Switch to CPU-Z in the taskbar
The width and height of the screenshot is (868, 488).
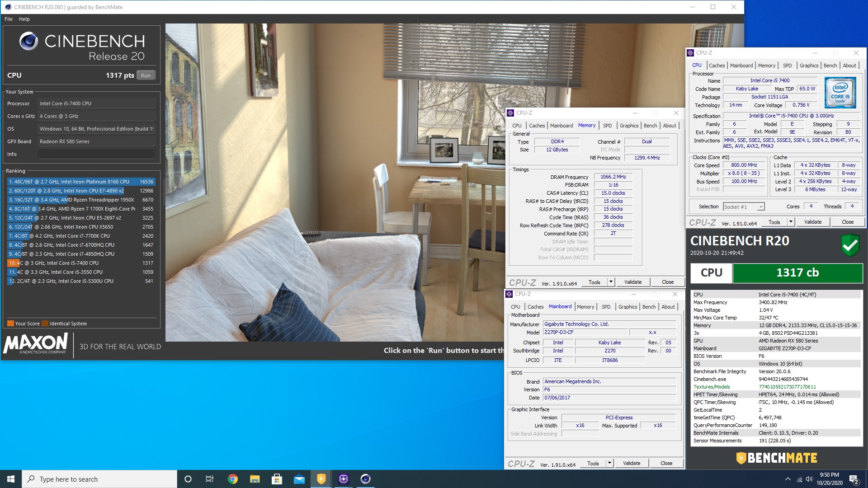pos(344,479)
